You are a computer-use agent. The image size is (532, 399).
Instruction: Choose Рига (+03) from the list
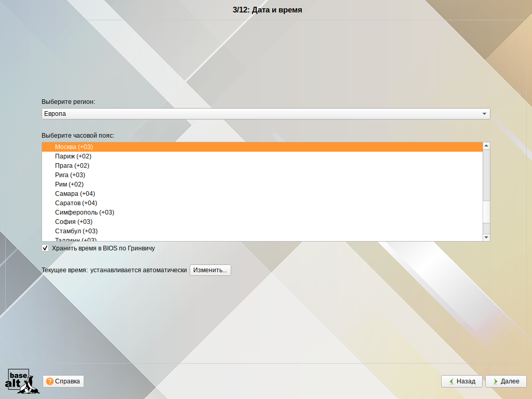tap(70, 175)
